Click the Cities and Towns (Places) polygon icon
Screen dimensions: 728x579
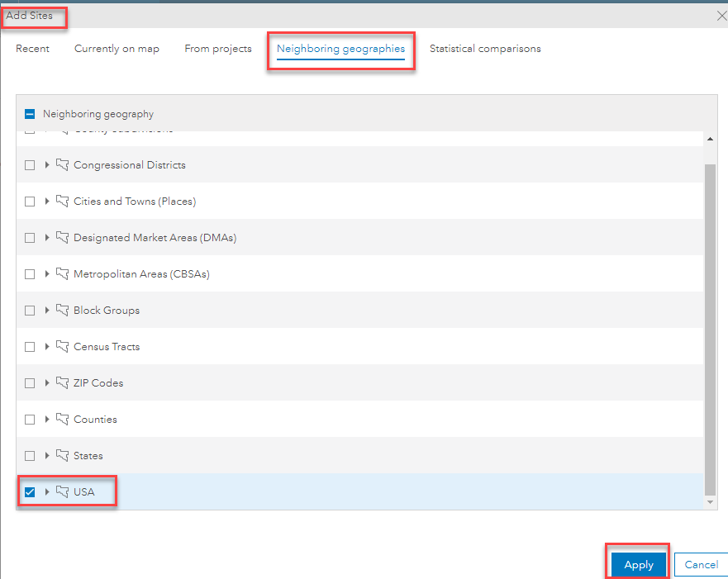(x=62, y=201)
